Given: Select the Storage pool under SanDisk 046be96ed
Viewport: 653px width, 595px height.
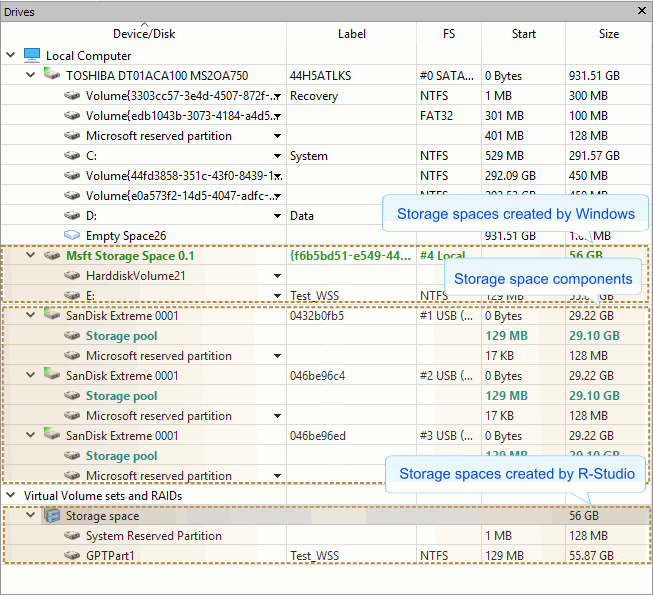Looking at the screenshot, I should click(121, 456).
